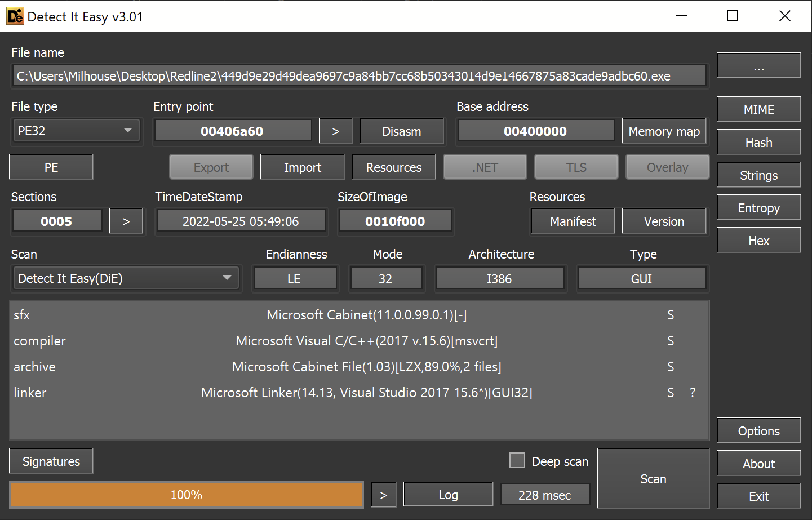Click the question mark next to Microsoft Linker
Image resolution: width=812 pixels, height=520 pixels.
pos(693,393)
